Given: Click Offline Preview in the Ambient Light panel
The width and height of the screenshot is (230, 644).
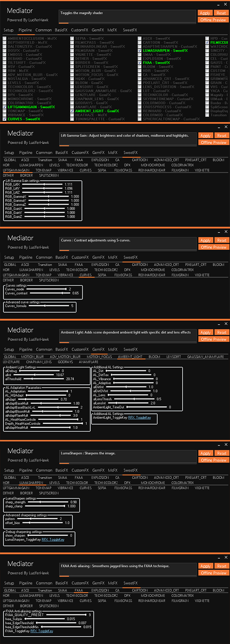Looking at the screenshot, I should (x=213, y=339).
